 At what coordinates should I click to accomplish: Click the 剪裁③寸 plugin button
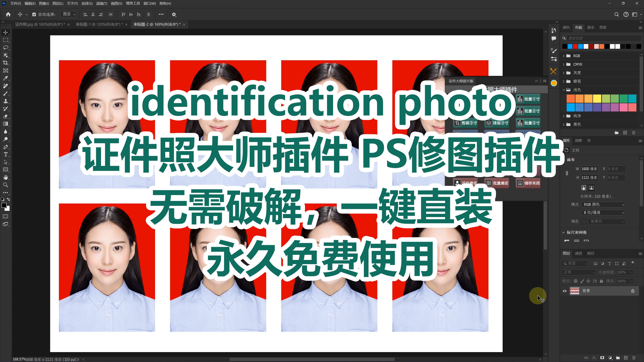(466, 123)
